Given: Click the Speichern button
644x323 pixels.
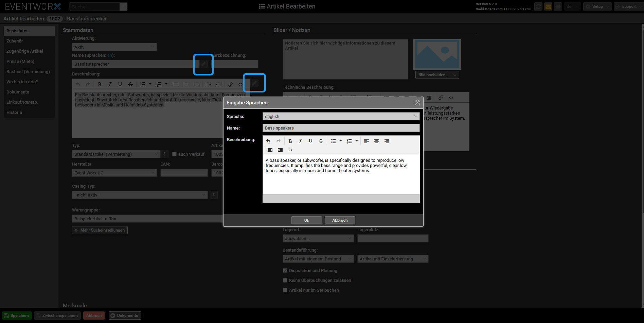Looking at the screenshot, I should (x=17, y=316).
